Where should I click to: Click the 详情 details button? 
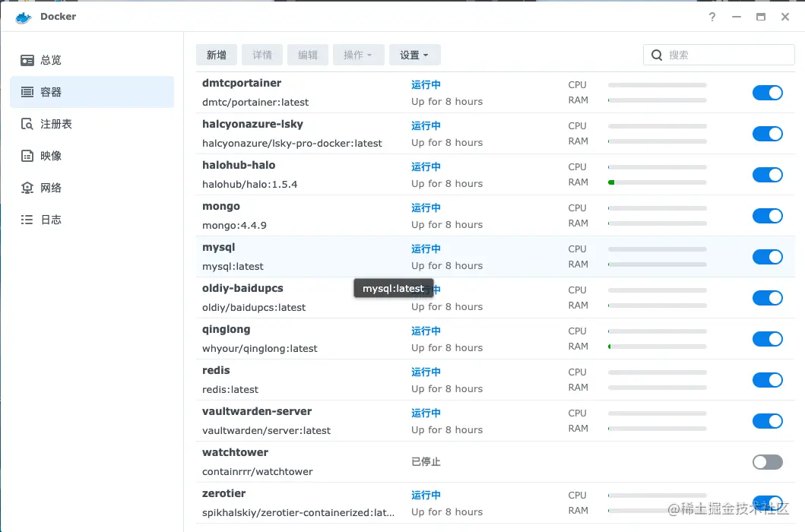261,55
